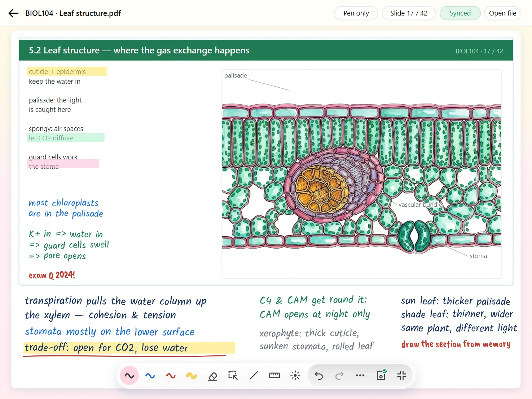Click the slide text keep the water in
The image size is (532, 399).
click(55, 82)
